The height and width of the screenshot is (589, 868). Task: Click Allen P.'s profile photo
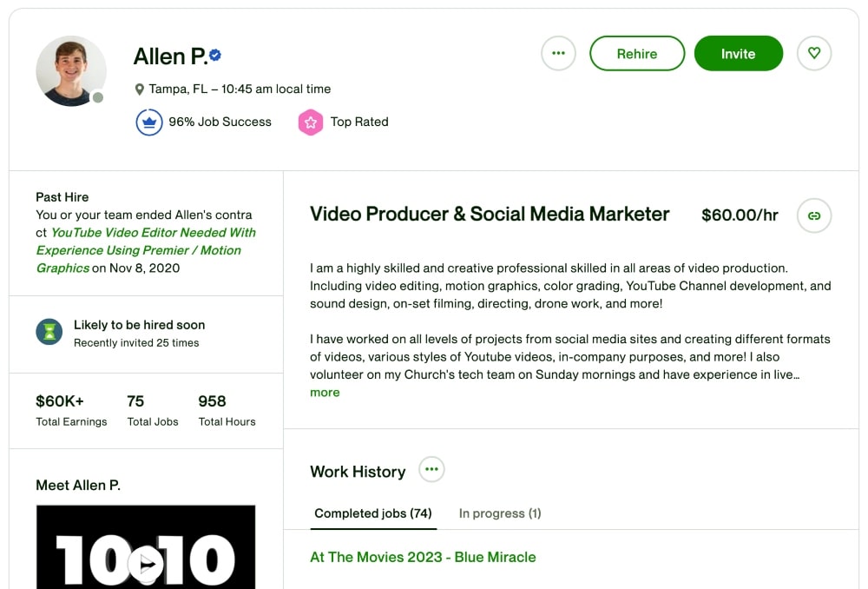[x=71, y=71]
